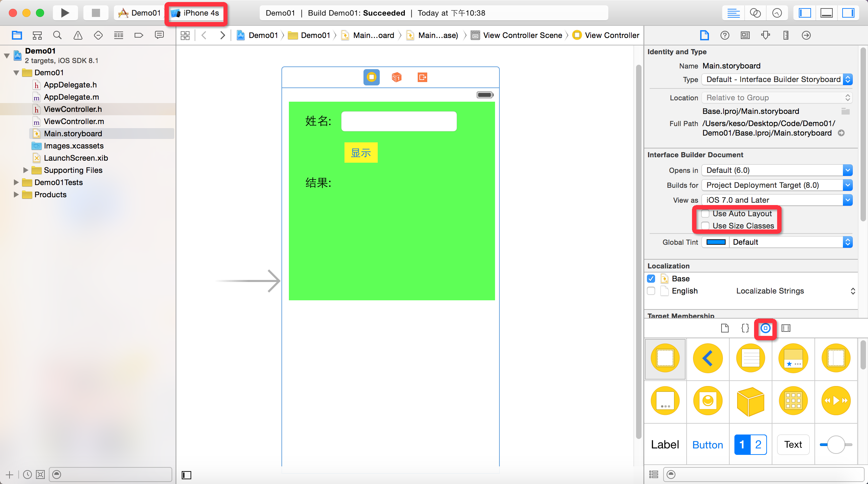Select the First Responder cube icon
868x484 pixels.
[x=397, y=77]
